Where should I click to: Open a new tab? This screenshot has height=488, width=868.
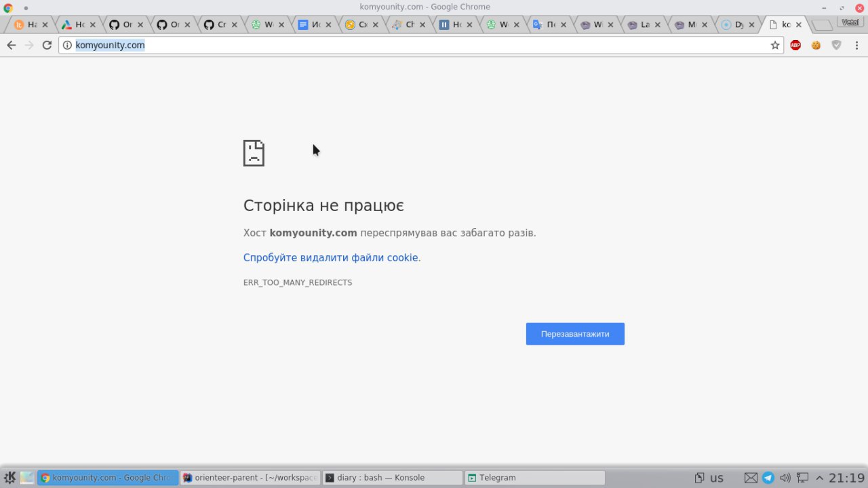pos(822,25)
